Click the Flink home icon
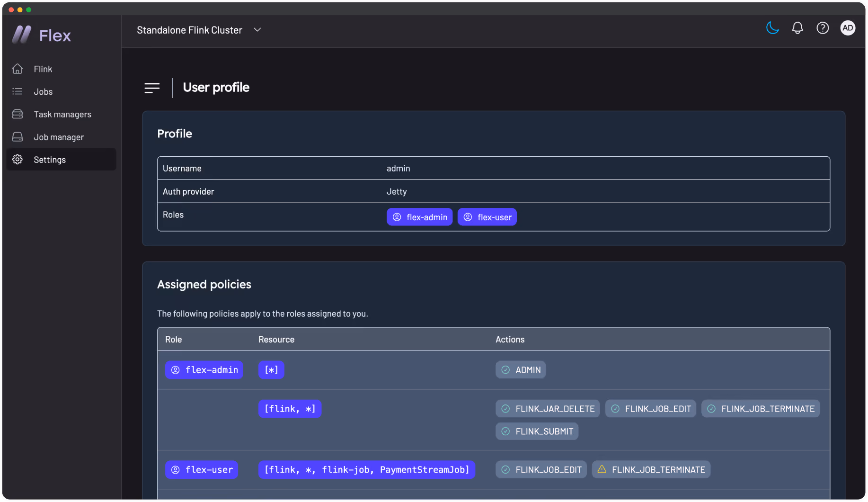Screen dimensions: 868x502 [x=18, y=69]
